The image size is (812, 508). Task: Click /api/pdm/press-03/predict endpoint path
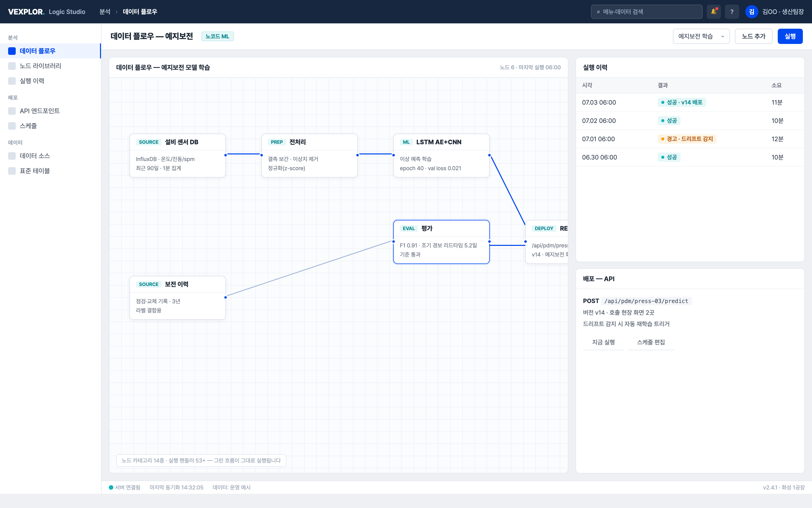[x=646, y=301]
